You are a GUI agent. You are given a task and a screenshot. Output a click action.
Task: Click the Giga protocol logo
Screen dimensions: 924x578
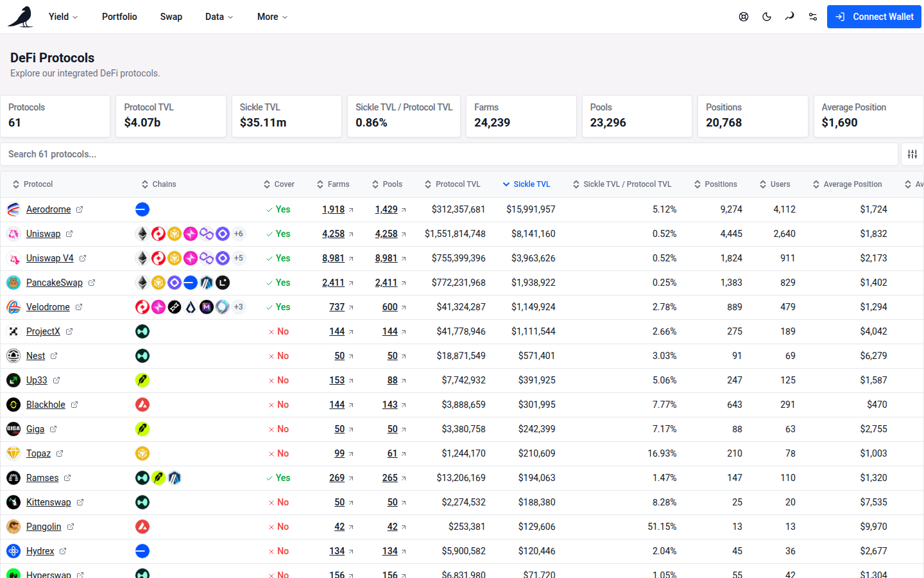(x=13, y=429)
